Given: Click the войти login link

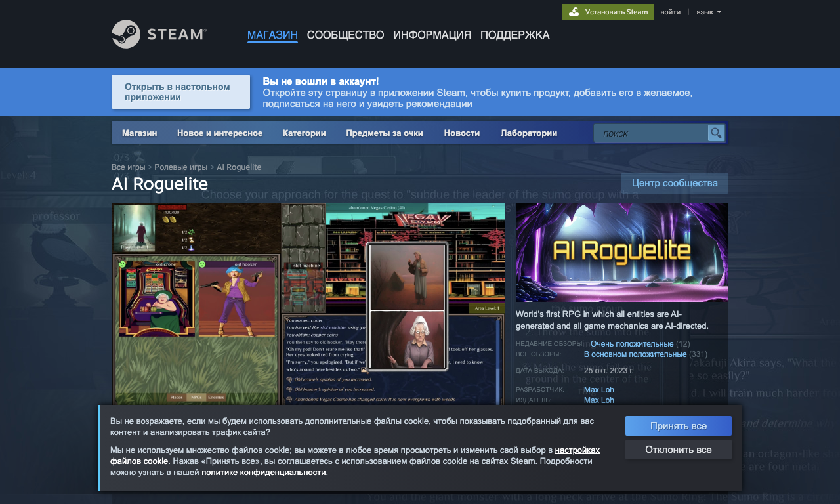Looking at the screenshot, I should [x=670, y=12].
